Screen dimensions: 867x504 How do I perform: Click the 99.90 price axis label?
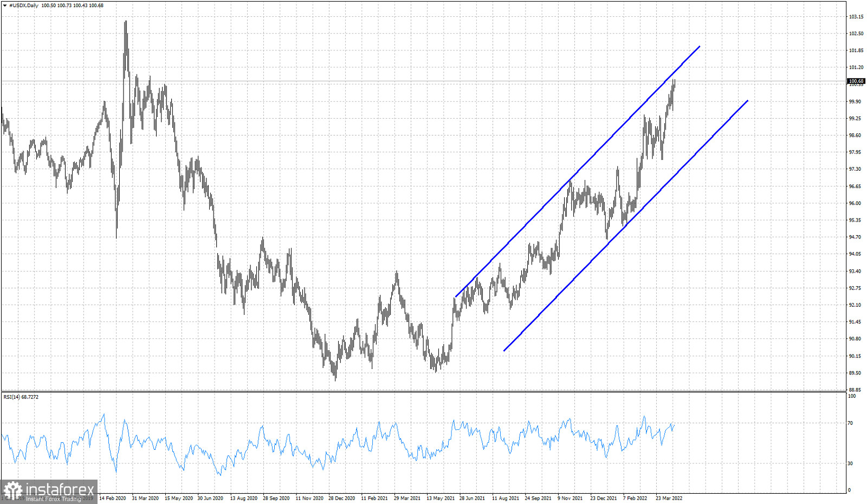click(855, 101)
